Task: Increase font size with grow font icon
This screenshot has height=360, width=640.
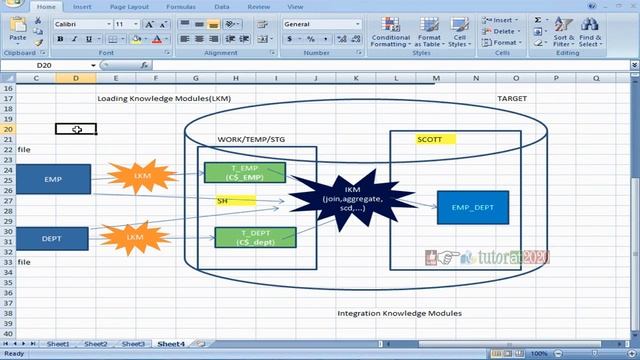Action: tap(149, 24)
